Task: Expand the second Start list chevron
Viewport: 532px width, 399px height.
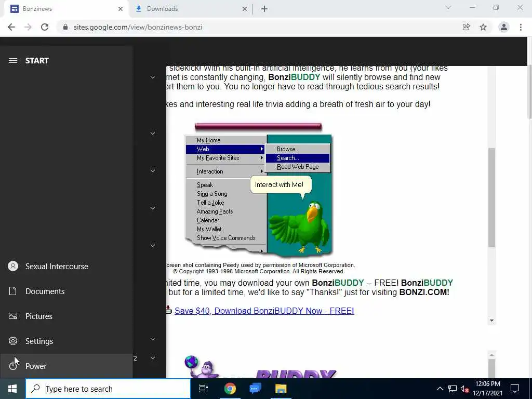Action: click(x=153, y=134)
